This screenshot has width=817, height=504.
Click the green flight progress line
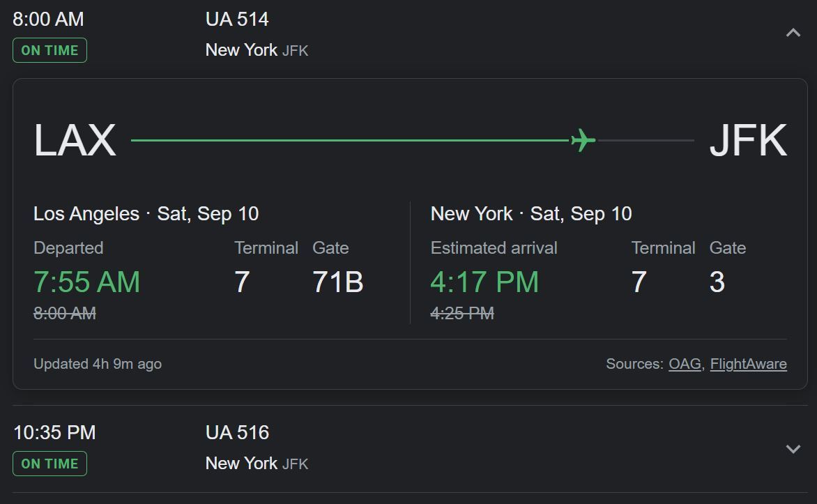(x=350, y=140)
